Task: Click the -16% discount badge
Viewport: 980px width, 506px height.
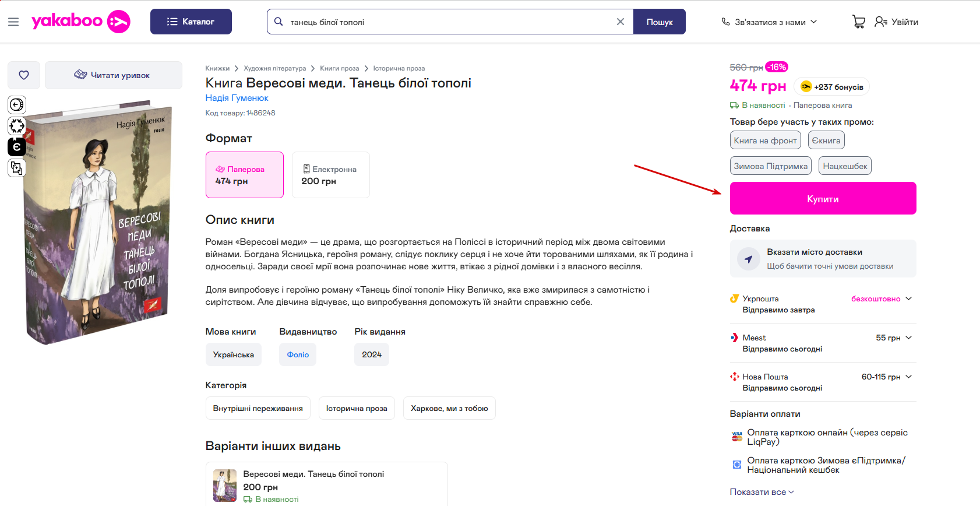Action: tap(777, 67)
